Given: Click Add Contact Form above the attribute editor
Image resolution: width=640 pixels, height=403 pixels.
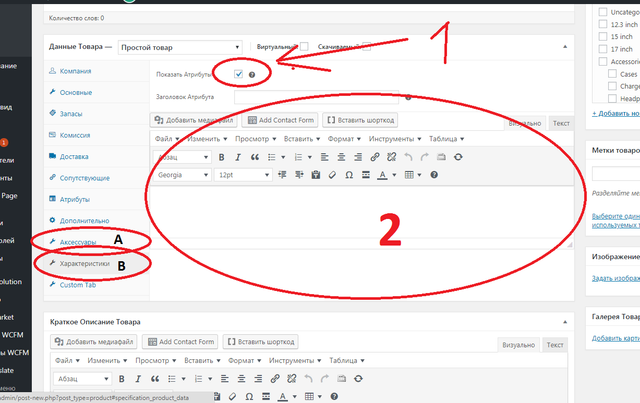Looking at the screenshot, I should (281, 120).
